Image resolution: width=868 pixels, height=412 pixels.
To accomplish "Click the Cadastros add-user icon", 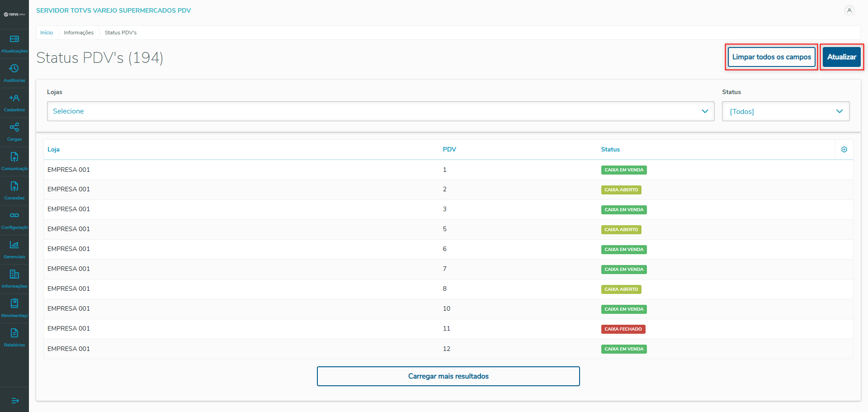I will tap(14, 98).
